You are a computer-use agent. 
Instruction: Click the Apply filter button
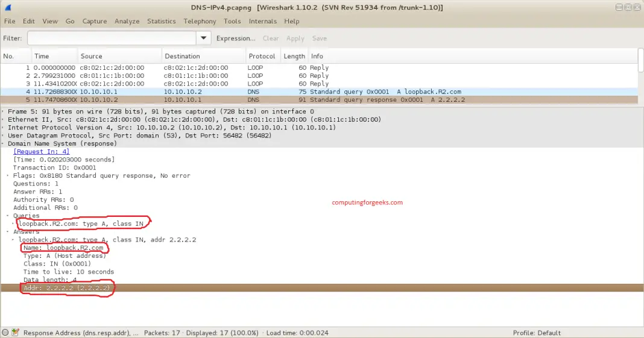click(x=295, y=38)
